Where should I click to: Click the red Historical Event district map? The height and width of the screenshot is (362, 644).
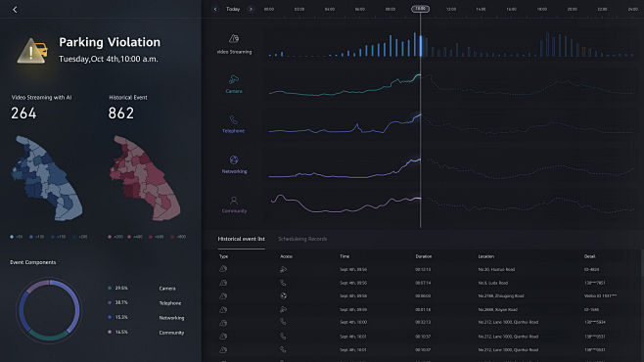pos(144,178)
